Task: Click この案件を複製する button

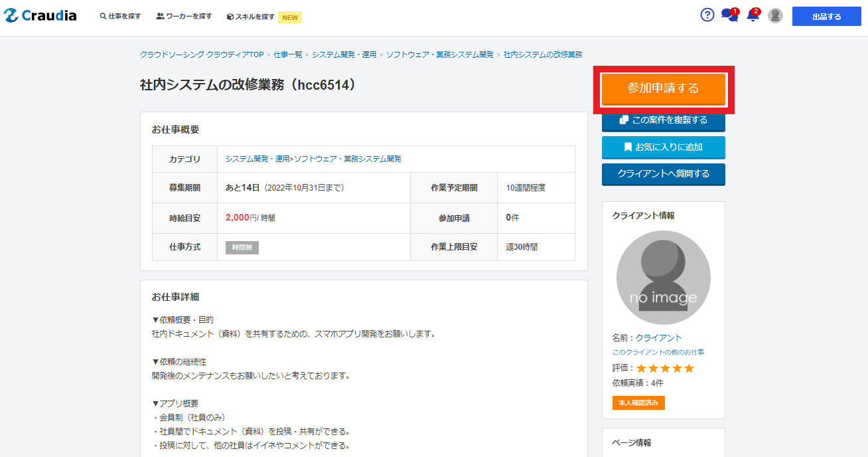Action: [663, 120]
